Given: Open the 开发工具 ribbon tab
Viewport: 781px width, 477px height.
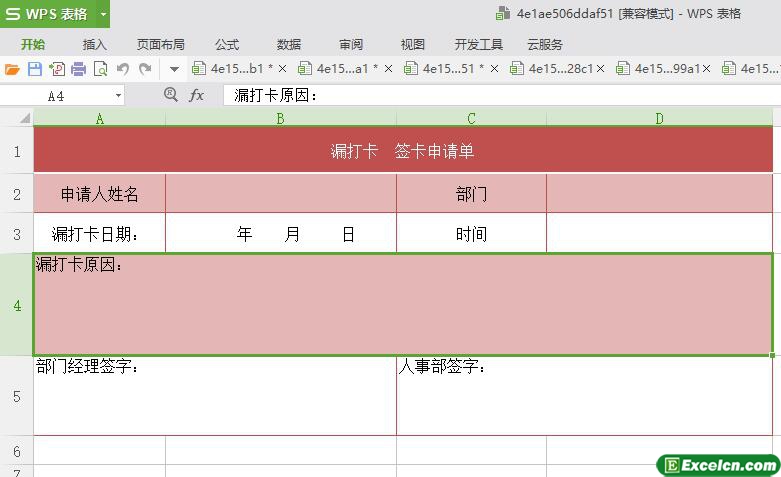Looking at the screenshot, I should [479, 44].
